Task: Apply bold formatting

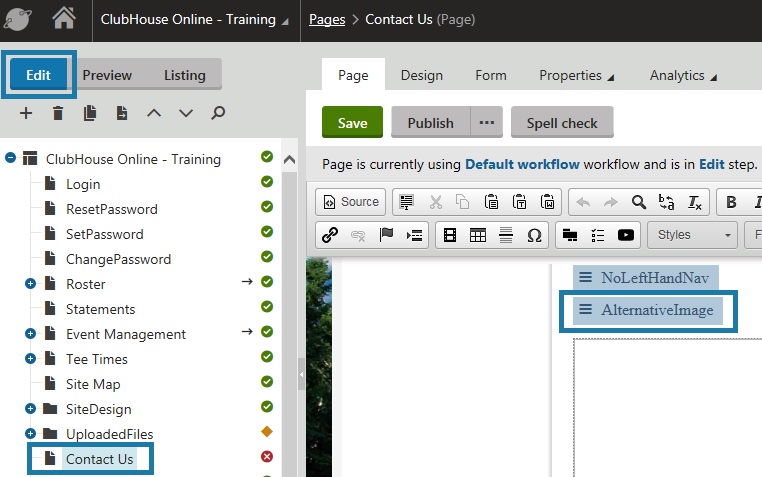Action: tap(731, 202)
